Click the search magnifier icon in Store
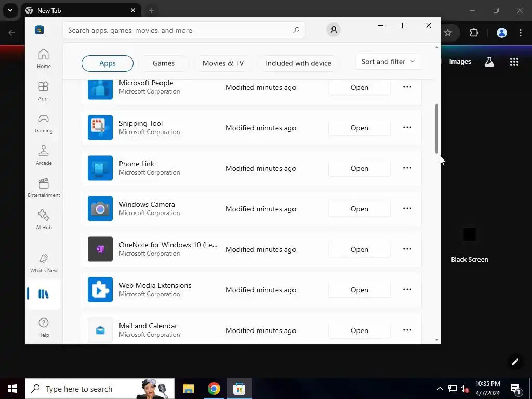Image resolution: width=532 pixels, height=399 pixels. pyautogui.click(x=296, y=30)
